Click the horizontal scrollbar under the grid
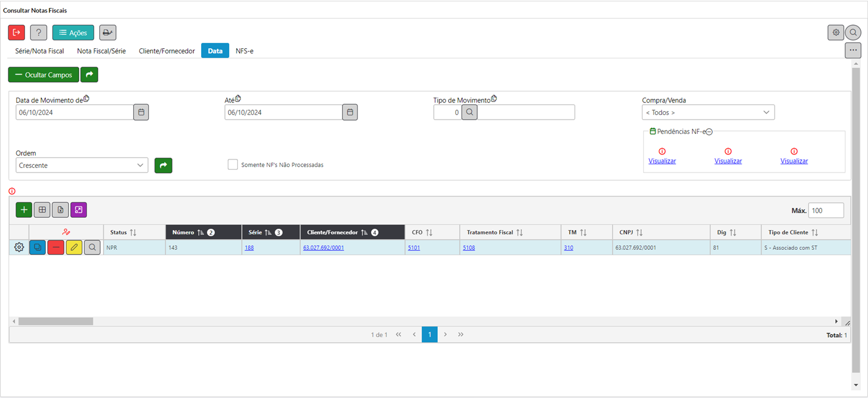The height and width of the screenshot is (398, 868). (x=55, y=321)
